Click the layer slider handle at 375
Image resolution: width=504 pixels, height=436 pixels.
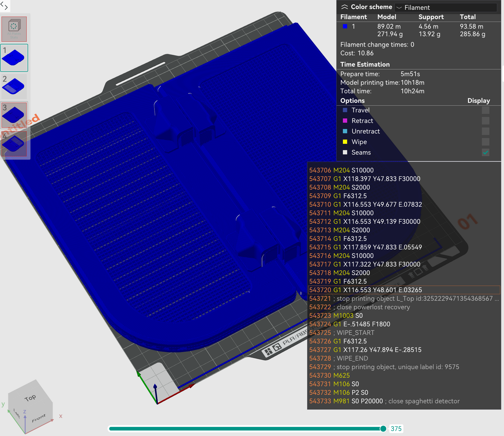click(x=383, y=429)
